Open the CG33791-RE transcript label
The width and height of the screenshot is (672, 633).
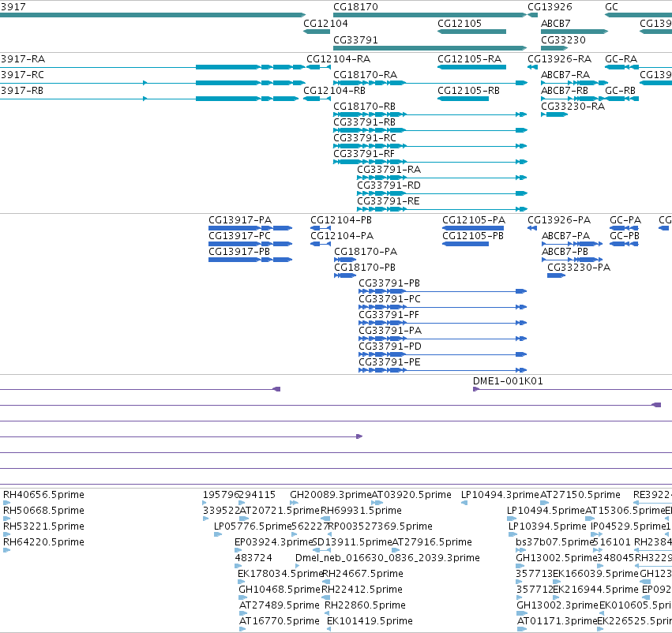pos(388,201)
